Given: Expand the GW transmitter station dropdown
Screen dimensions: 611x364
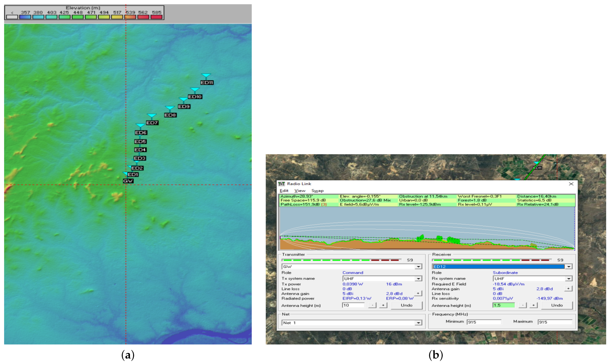Looking at the screenshot, I should (418, 267).
